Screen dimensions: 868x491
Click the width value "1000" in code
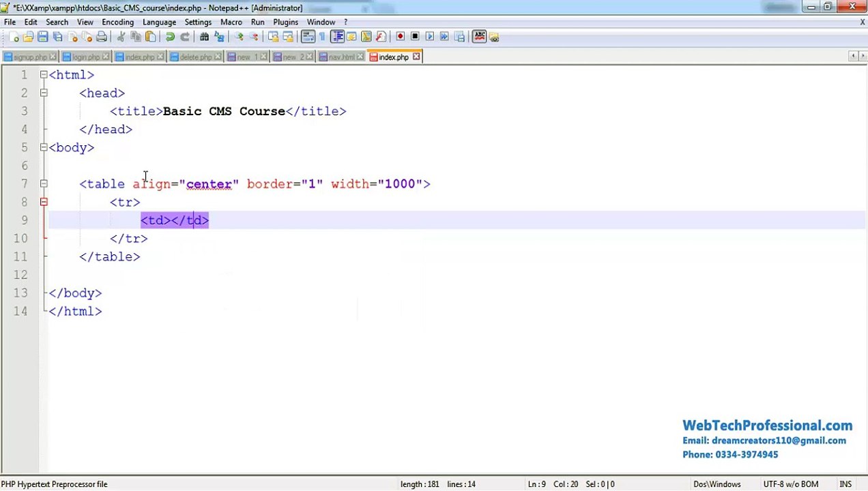[400, 183]
